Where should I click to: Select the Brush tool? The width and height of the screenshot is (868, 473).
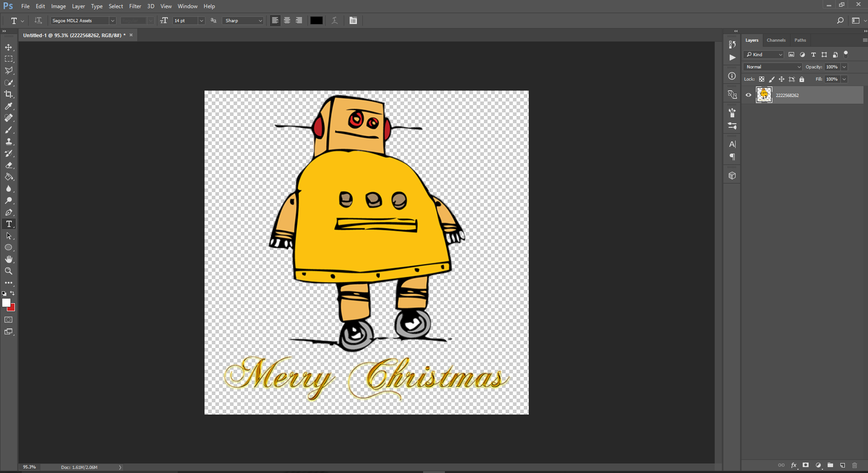[x=9, y=130]
